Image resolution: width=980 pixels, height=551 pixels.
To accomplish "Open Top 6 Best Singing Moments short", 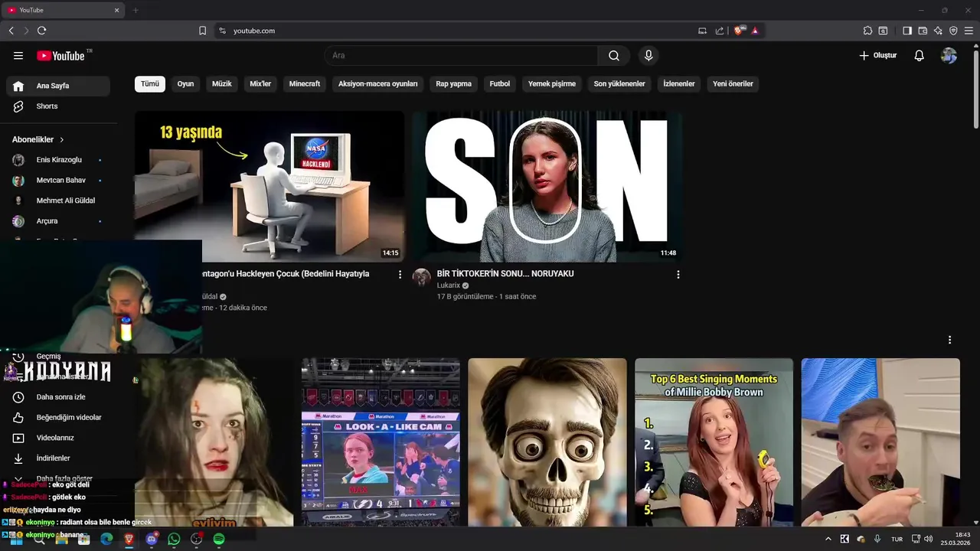I will [714, 442].
